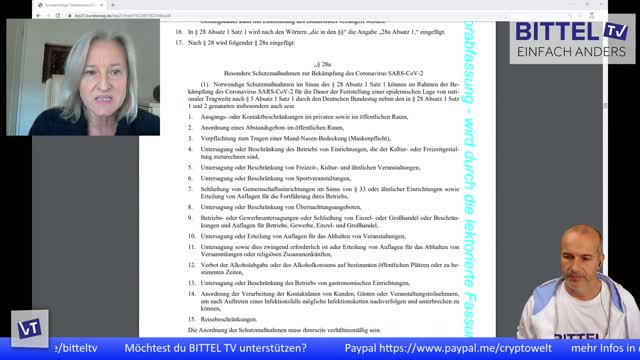Click the webcam feed of the bald man
640x360 pixels.
pos(578,282)
